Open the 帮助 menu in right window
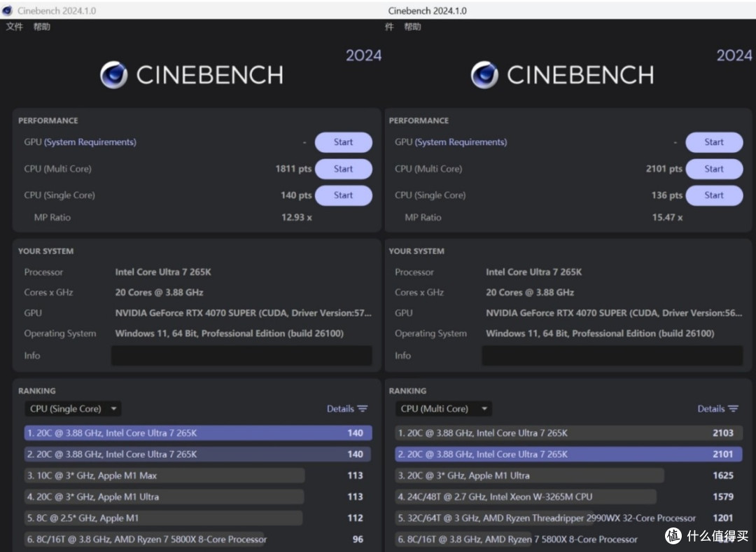This screenshot has width=756, height=552. (412, 27)
